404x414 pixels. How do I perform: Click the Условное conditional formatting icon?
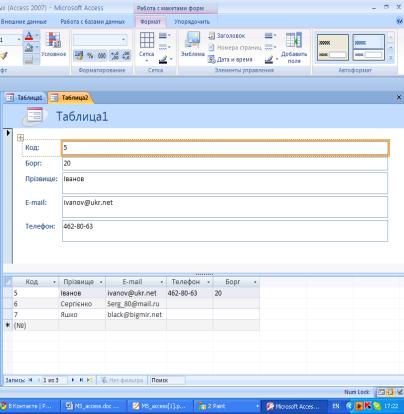(53, 44)
